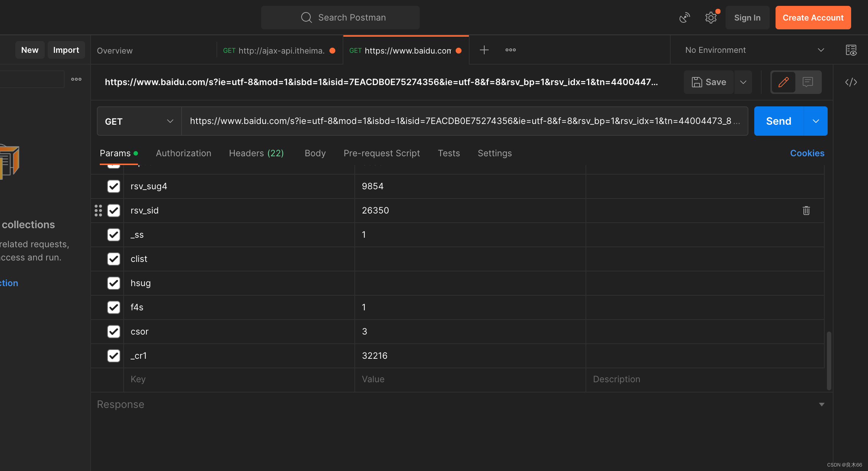Screen dimensions: 868x471
Task: Click the Save button
Action: [709, 82]
